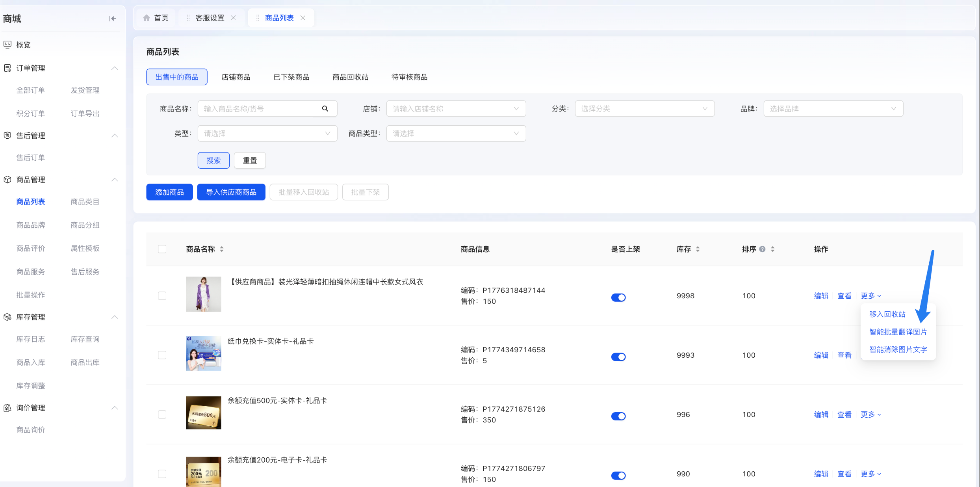Click the 商品管理 box icon
This screenshot has width=980, height=487.
coord(7,180)
